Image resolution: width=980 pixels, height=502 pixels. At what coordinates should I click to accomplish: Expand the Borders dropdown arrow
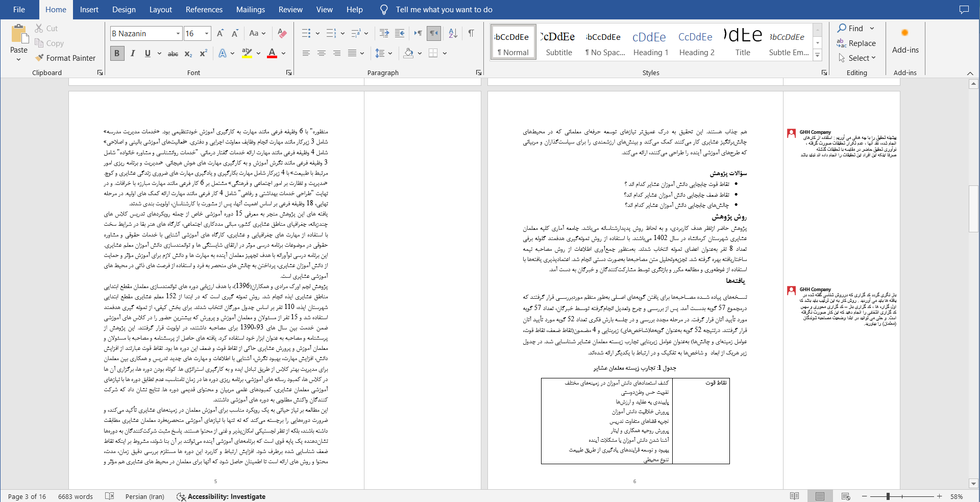445,53
